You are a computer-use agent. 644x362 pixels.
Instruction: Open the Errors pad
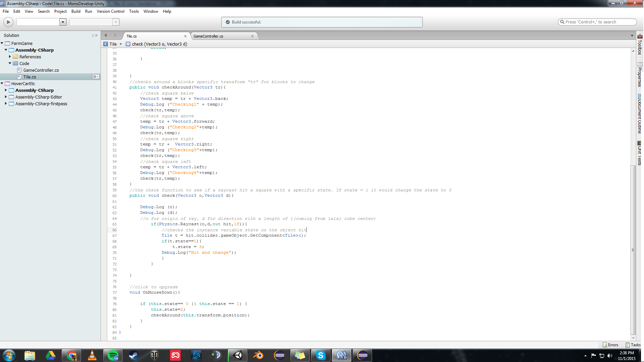click(610, 345)
